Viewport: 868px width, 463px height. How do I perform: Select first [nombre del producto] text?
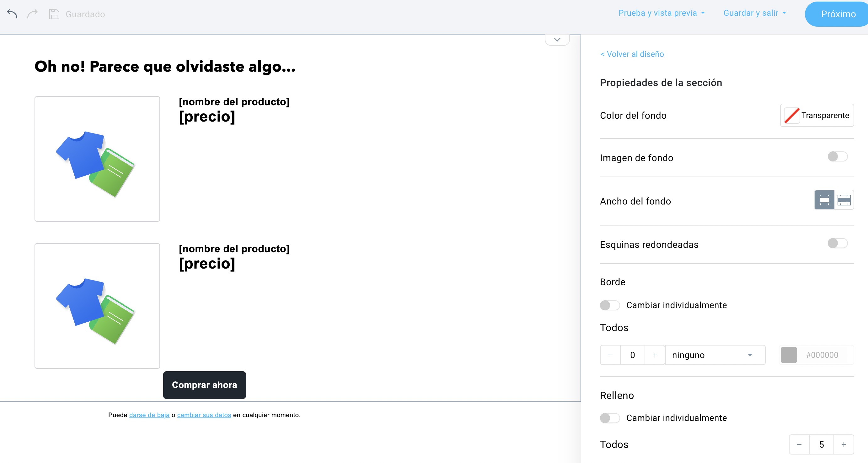[x=234, y=102]
